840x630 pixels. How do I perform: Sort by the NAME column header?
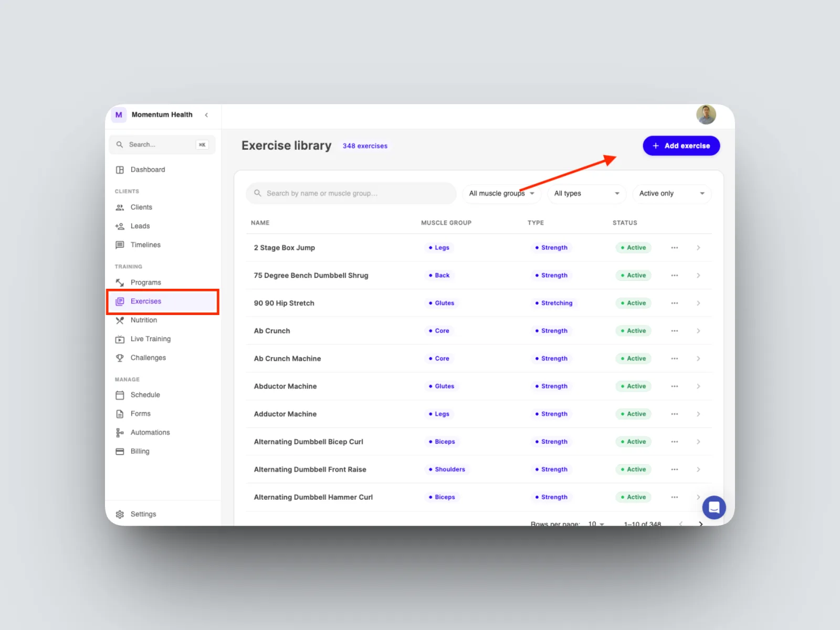coord(260,223)
